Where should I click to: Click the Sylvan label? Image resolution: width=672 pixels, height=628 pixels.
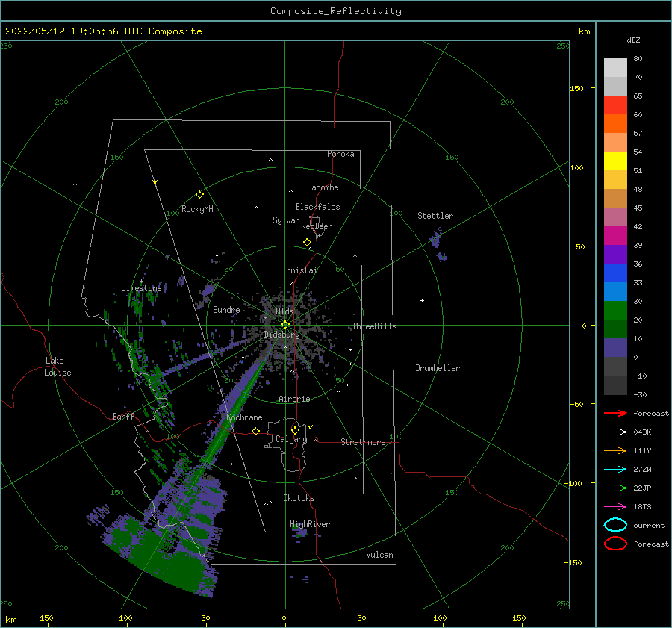[x=286, y=220]
